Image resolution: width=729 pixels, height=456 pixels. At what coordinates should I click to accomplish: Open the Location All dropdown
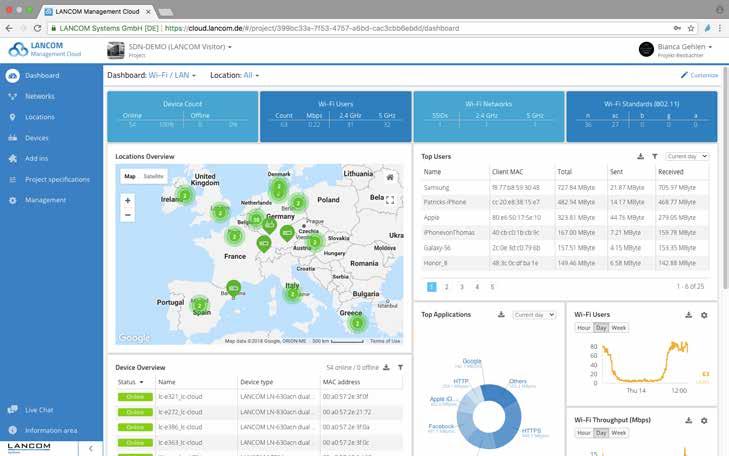251,75
